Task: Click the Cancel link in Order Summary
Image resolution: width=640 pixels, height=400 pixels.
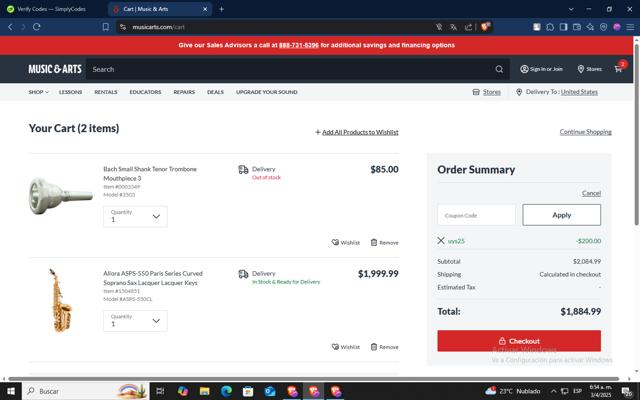Action: [x=591, y=193]
